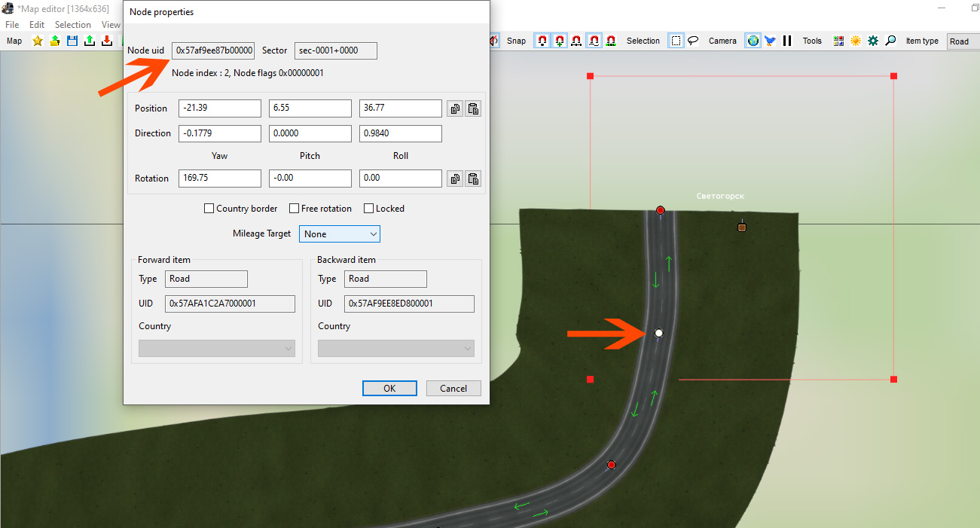
Task: Open the magnifier tool in Tools
Action: click(x=890, y=41)
